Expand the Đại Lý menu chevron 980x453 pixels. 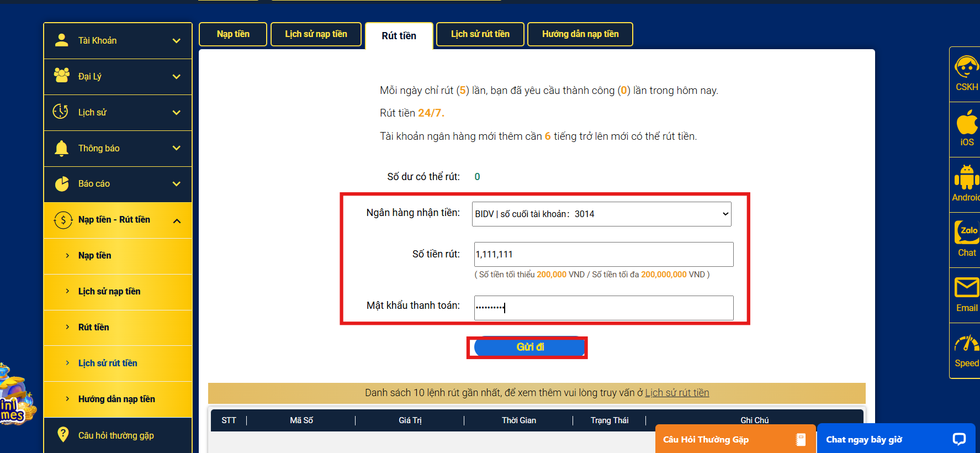click(x=177, y=77)
